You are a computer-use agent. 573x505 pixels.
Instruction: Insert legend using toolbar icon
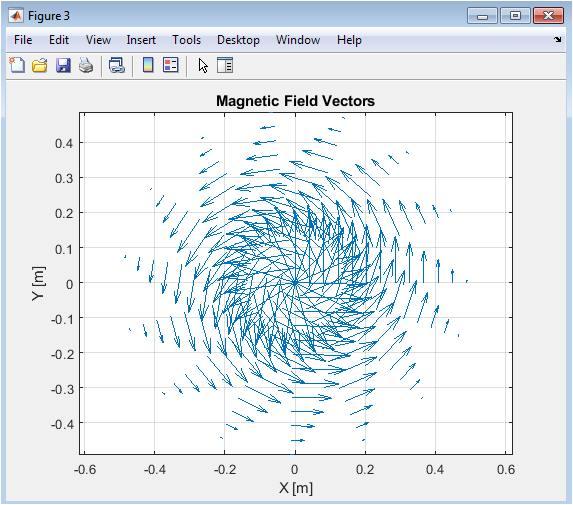click(171, 65)
